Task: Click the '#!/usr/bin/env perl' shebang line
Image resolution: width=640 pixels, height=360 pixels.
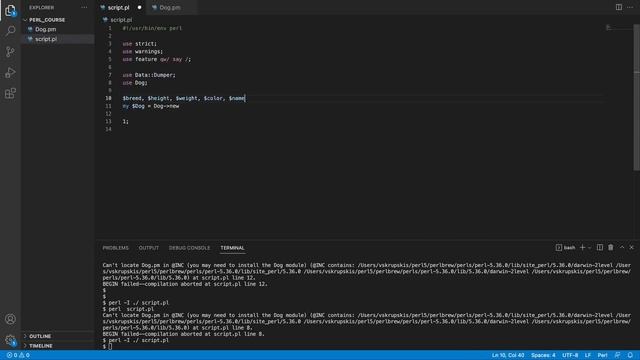Action: (152, 28)
